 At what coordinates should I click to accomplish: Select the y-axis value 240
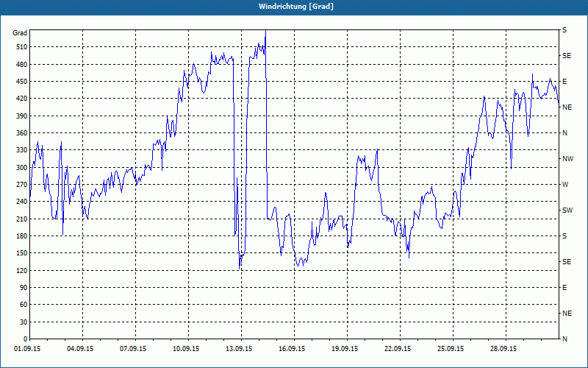(22, 201)
